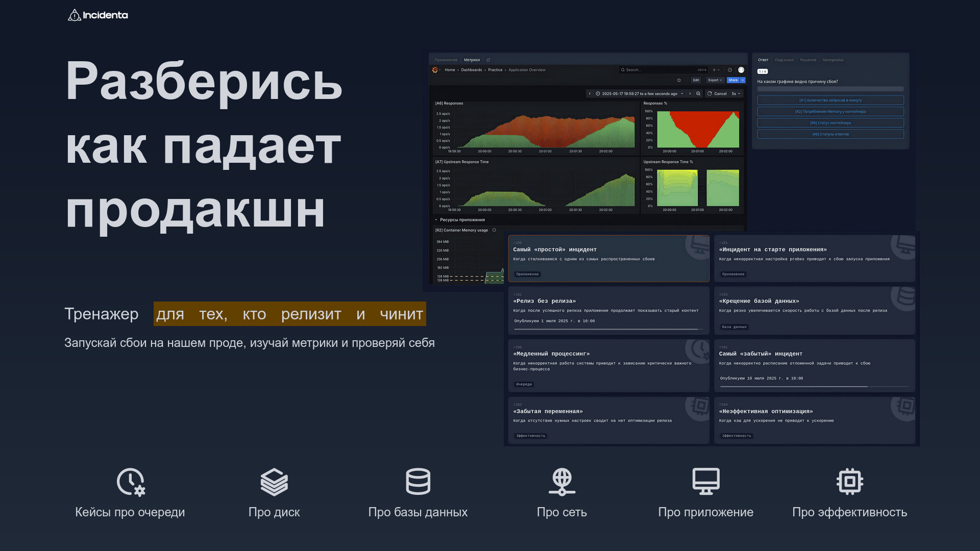Open the Подсказки tab
The image size is (980, 551).
(x=784, y=60)
